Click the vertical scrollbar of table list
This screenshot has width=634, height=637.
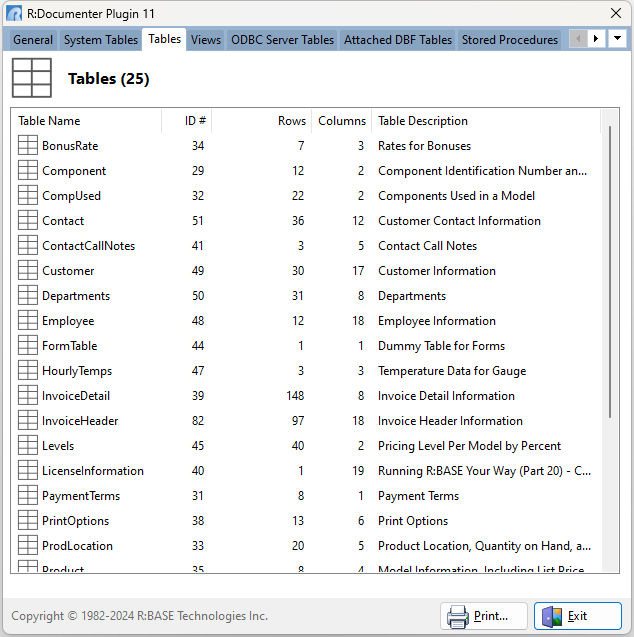coord(610,272)
